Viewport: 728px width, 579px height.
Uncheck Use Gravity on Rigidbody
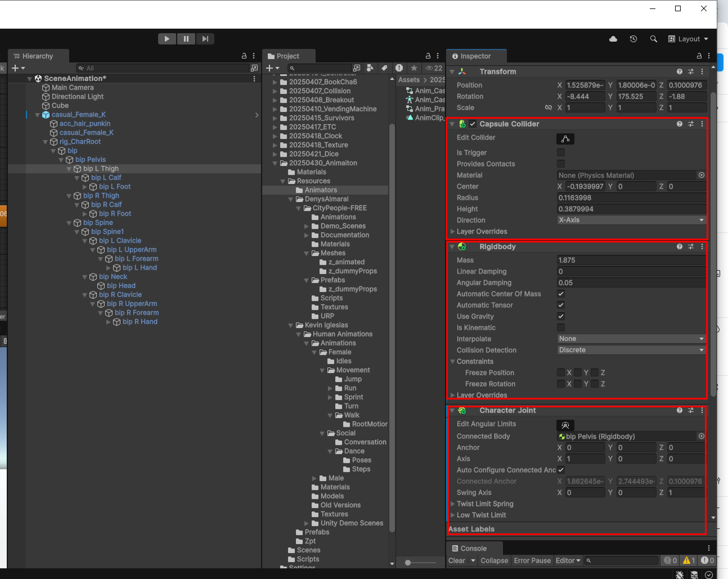(561, 316)
